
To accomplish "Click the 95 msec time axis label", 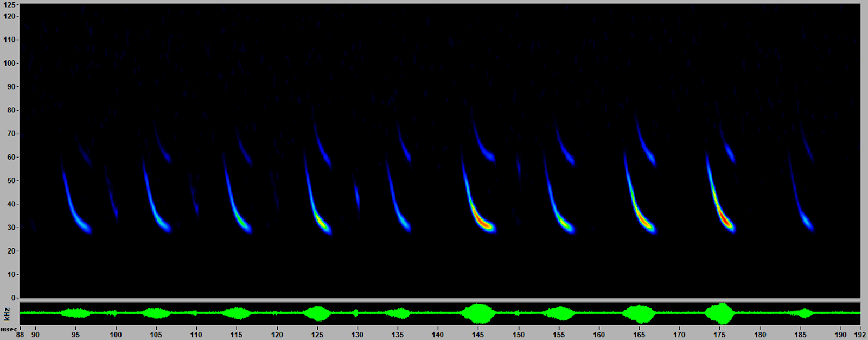I will click(75, 335).
